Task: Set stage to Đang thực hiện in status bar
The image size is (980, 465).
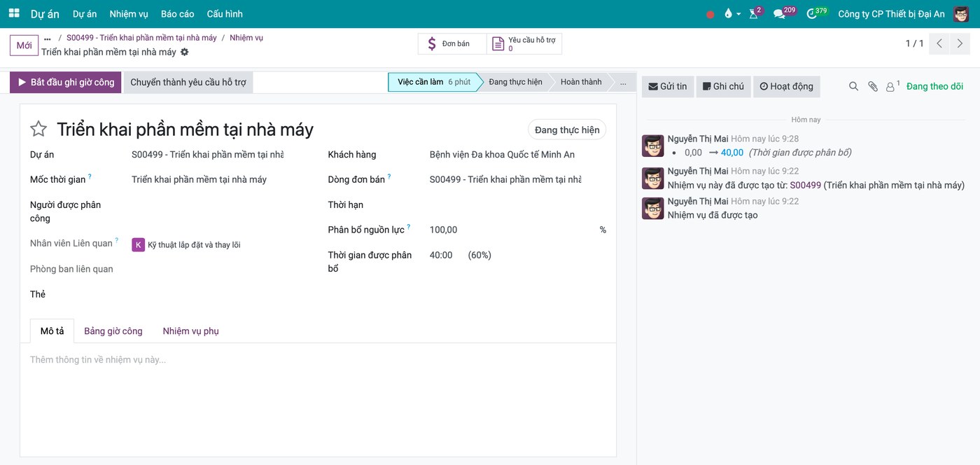Action: click(x=515, y=82)
